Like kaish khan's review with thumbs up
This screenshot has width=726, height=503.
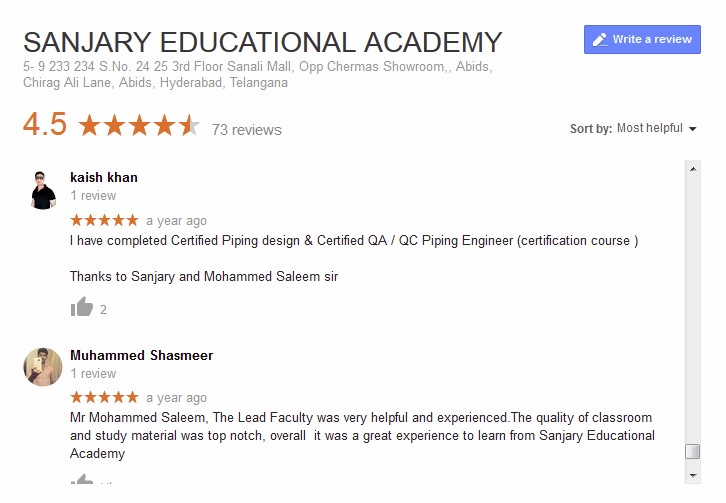point(82,307)
